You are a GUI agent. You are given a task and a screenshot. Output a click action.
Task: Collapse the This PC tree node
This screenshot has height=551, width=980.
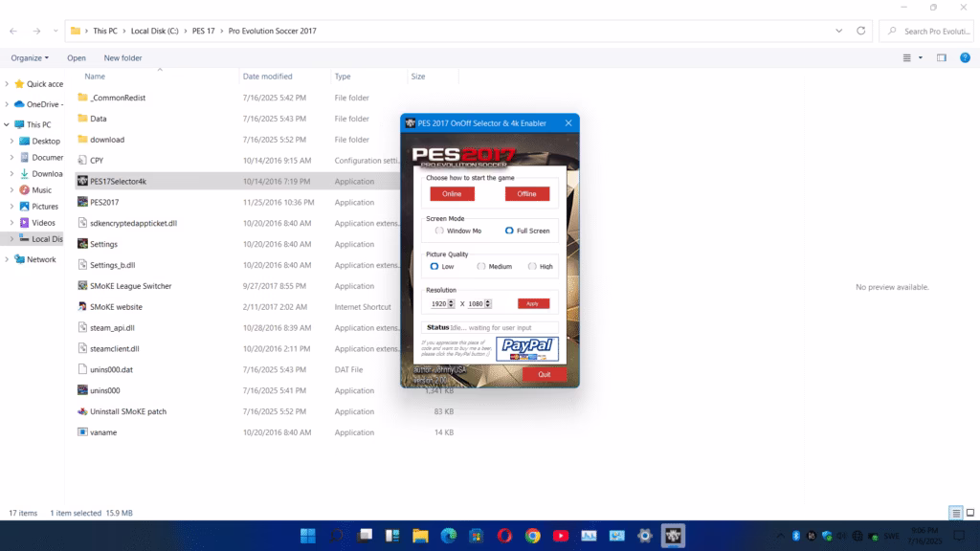pos(7,124)
